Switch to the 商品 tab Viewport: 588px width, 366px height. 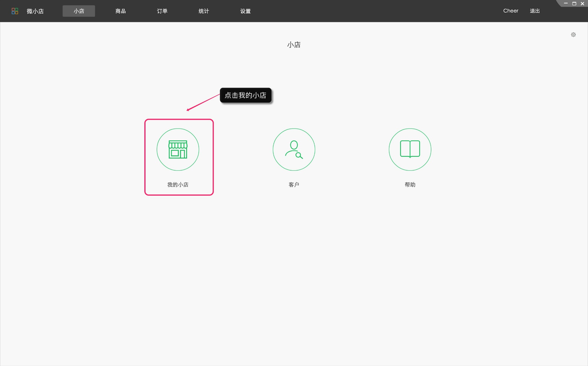pos(120,11)
